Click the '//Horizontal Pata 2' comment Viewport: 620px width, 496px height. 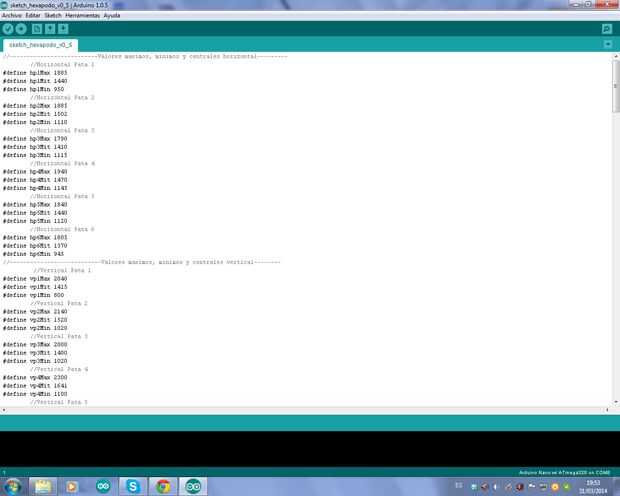click(x=62, y=97)
